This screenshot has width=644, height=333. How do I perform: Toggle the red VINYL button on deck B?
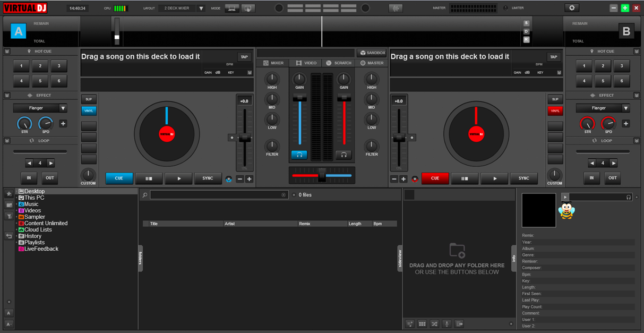click(x=555, y=111)
